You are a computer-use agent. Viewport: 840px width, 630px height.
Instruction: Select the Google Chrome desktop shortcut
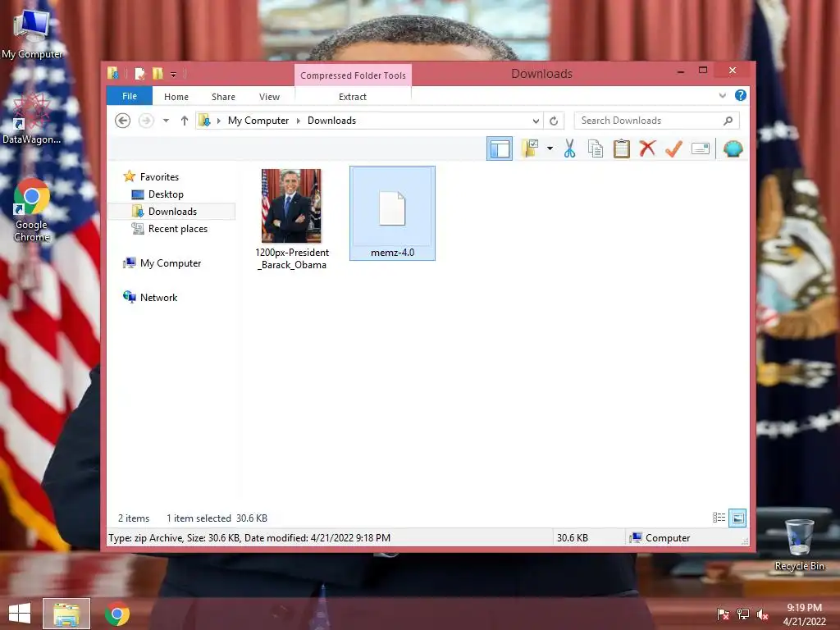(x=32, y=210)
